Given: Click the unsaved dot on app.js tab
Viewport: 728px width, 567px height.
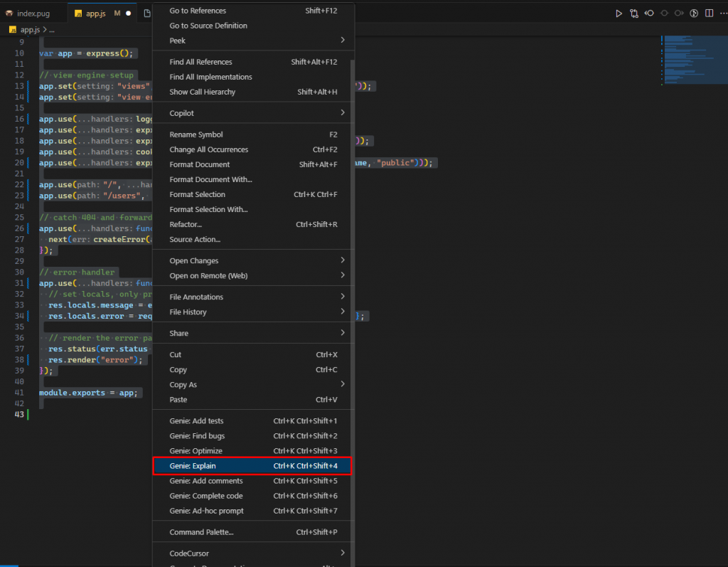Looking at the screenshot, I should pos(129,13).
